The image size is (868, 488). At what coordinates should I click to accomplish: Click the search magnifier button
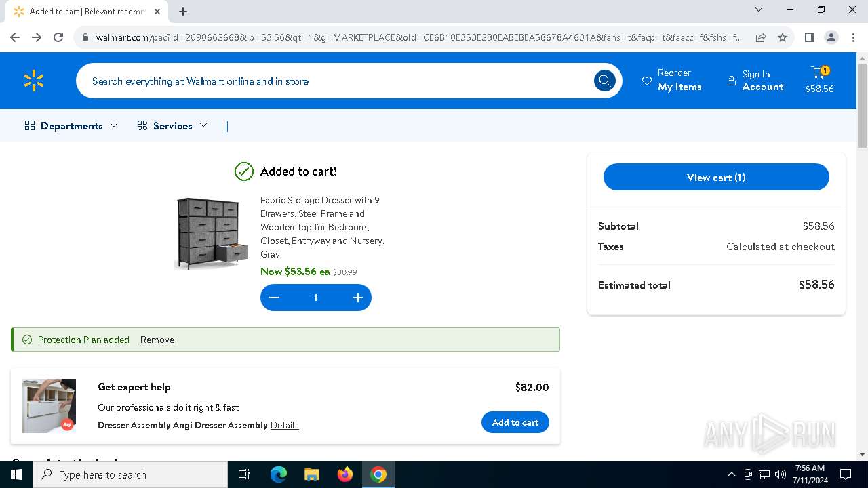coord(605,81)
